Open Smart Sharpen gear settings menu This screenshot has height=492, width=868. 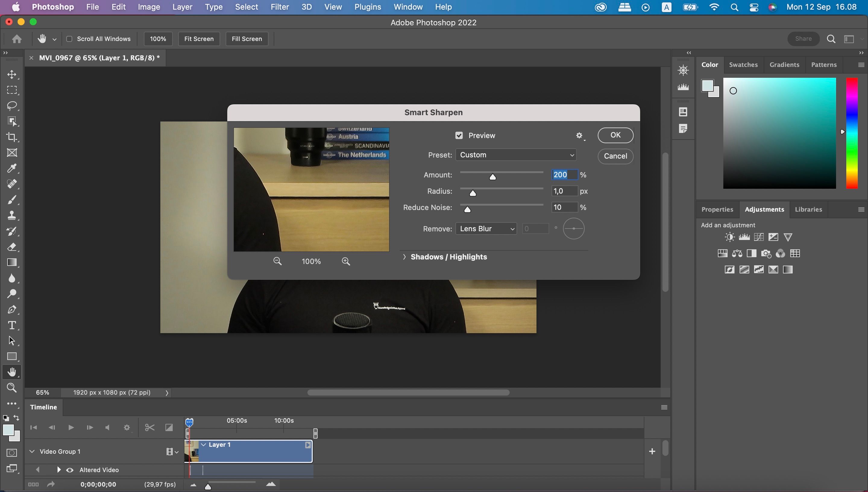pyautogui.click(x=580, y=135)
